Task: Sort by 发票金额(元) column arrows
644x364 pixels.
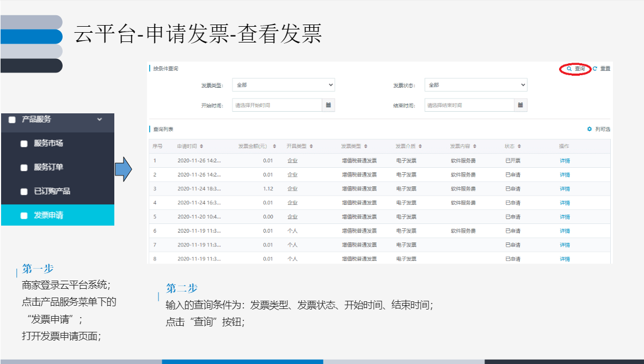Action: [274, 147]
